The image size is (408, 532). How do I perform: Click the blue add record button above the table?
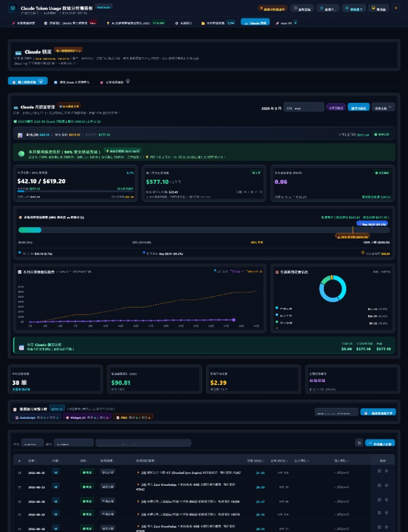pyautogui.click(x=380, y=443)
